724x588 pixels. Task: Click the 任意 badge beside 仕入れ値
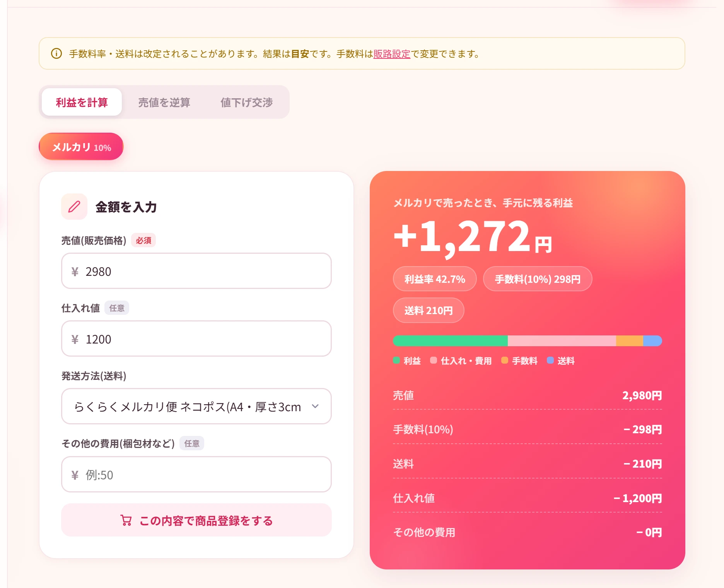pyautogui.click(x=117, y=308)
